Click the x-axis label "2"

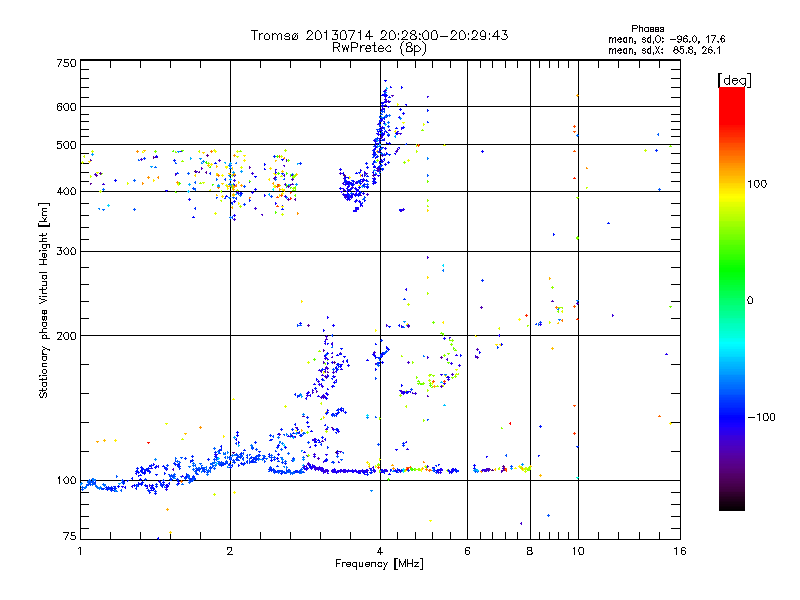click(x=230, y=551)
